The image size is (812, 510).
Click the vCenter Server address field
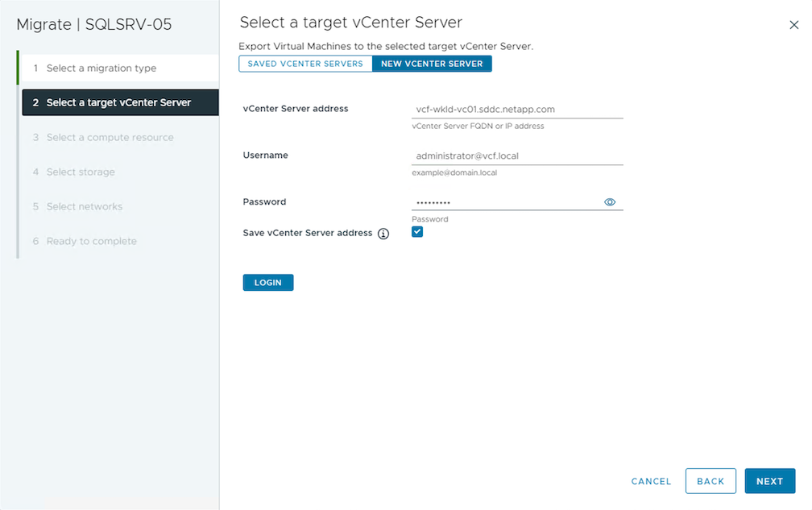[x=516, y=109]
